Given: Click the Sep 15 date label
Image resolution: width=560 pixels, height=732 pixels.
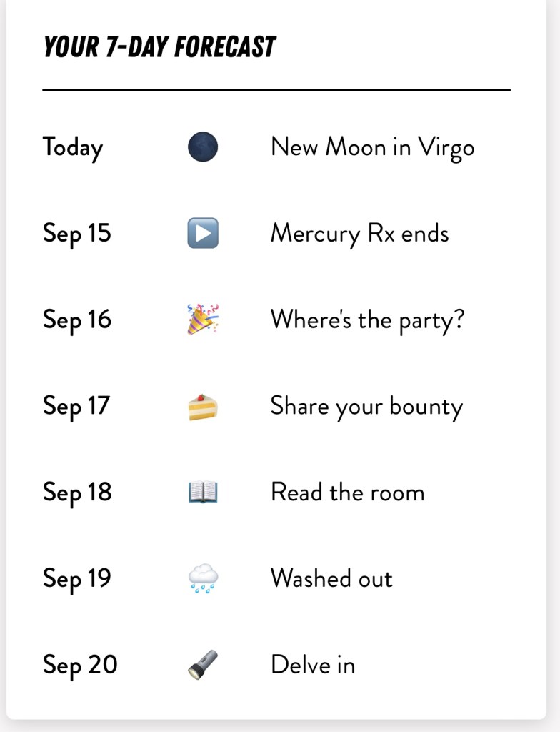Looking at the screenshot, I should click(77, 234).
